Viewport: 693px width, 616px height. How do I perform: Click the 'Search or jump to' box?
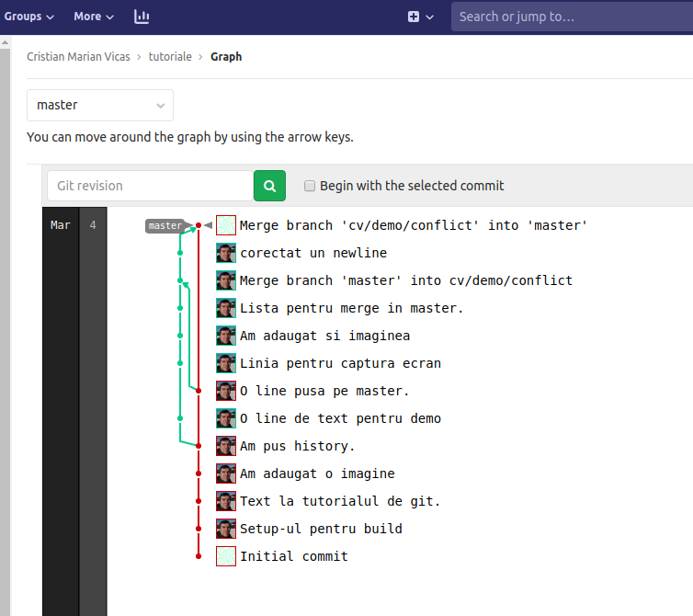570,17
